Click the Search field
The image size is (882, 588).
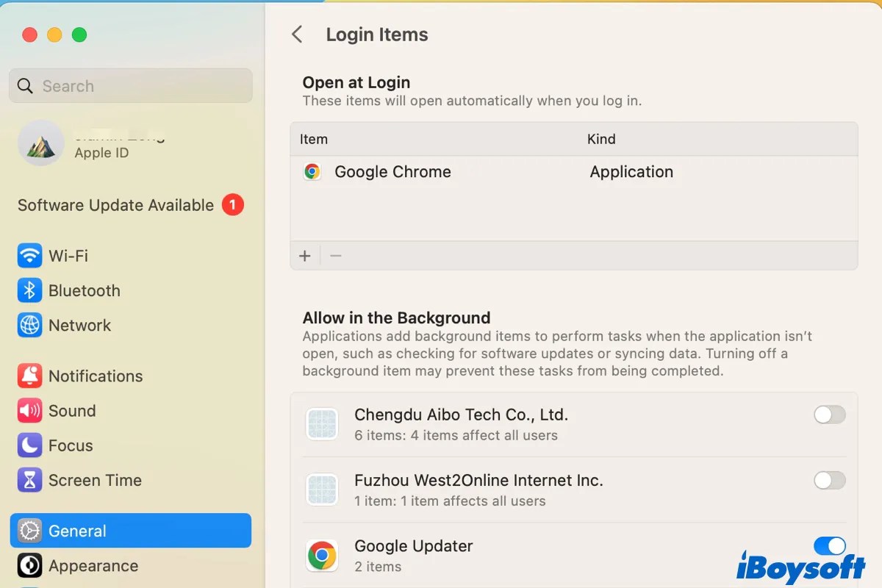tap(131, 86)
